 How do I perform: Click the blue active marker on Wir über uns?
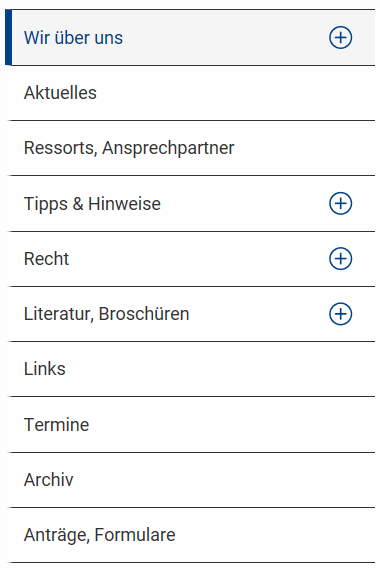pyautogui.click(x=8, y=37)
